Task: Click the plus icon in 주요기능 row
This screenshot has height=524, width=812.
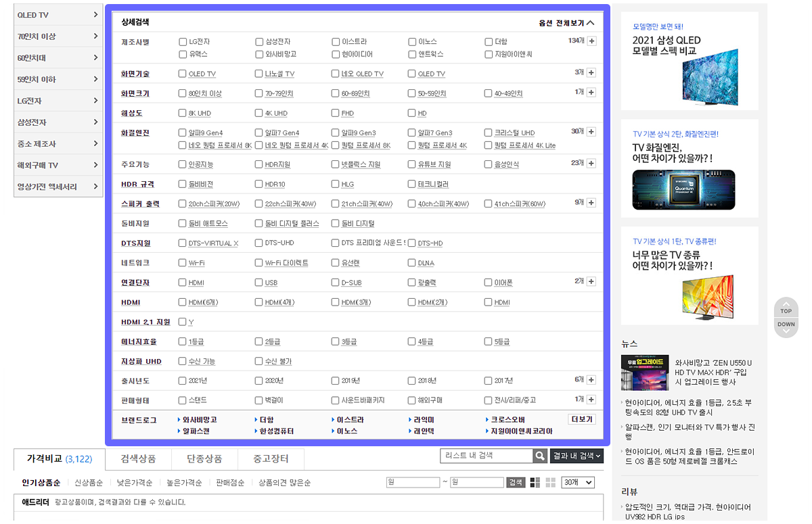Action: point(591,163)
